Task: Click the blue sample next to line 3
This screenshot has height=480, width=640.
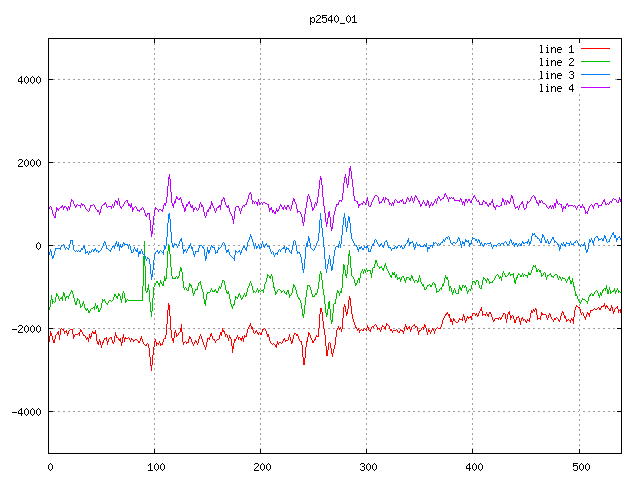Action: pos(595,75)
